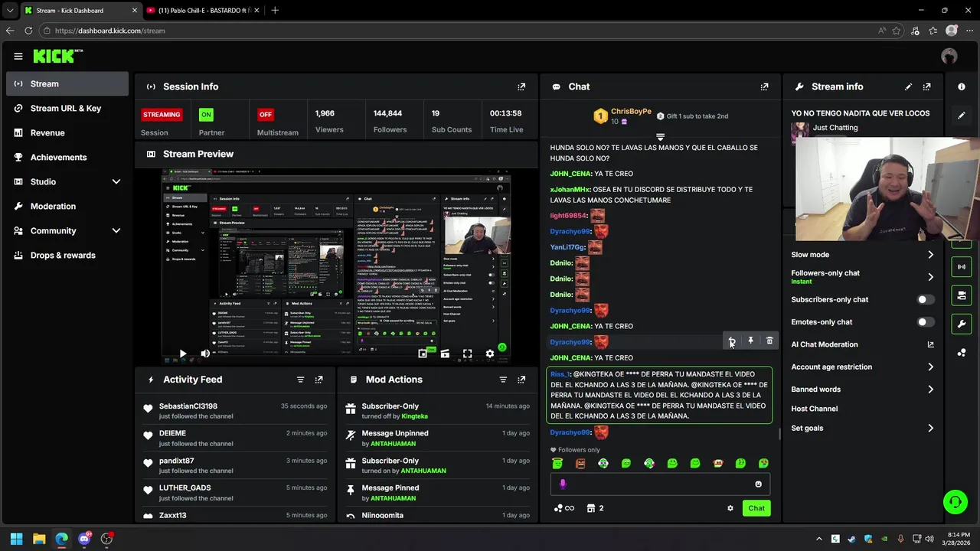This screenshot has height=551, width=980.
Task: Click the channel points infinity icon
Action: coord(564,508)
